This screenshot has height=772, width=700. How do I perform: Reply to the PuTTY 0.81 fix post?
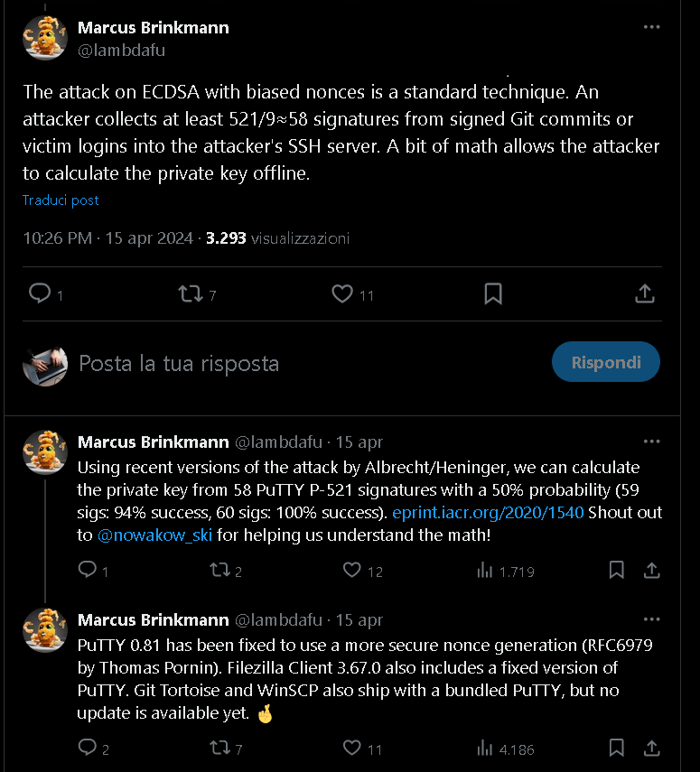tap(88, 748)
